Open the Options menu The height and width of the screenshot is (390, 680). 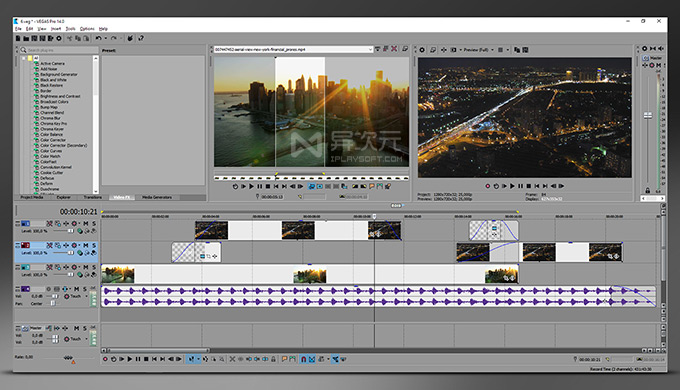click(x=87, y=29)
